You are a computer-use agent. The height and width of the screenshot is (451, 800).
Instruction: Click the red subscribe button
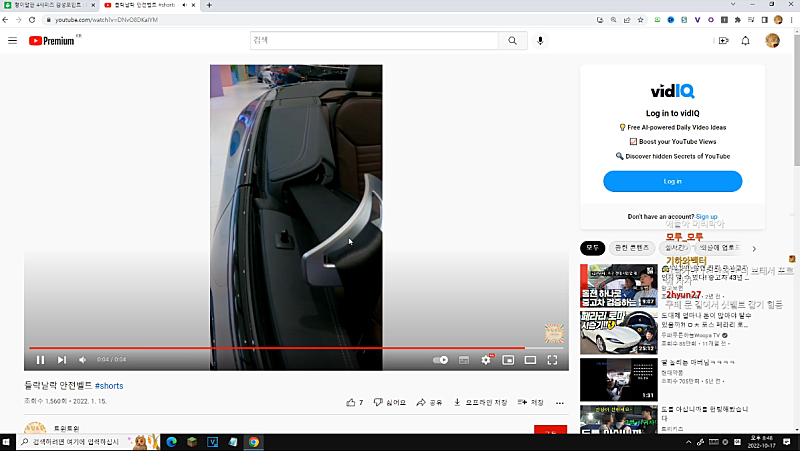pos(551,430)
